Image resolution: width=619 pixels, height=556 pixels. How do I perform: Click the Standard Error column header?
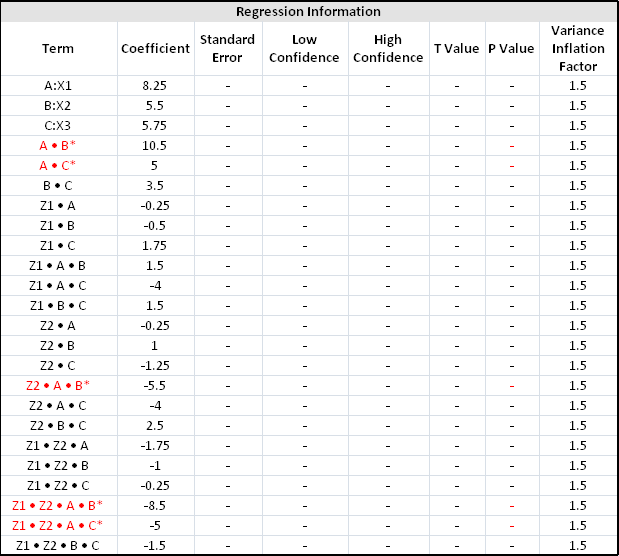[228, 48]
